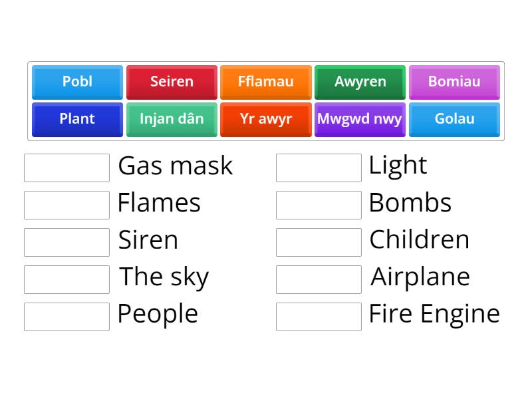532x399 pixels.
Task: Click the answer slot for Children
Action: [x=319, y=242]
